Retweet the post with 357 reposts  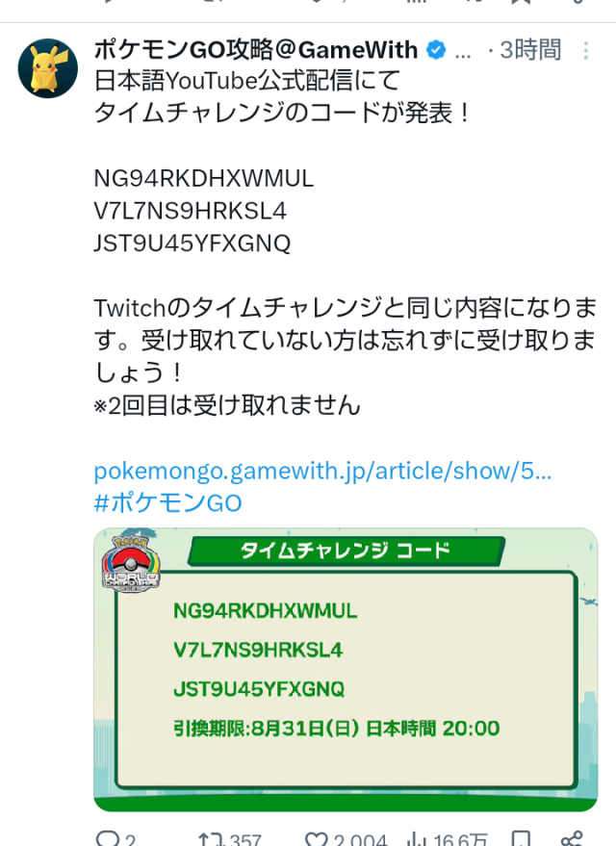211,838
